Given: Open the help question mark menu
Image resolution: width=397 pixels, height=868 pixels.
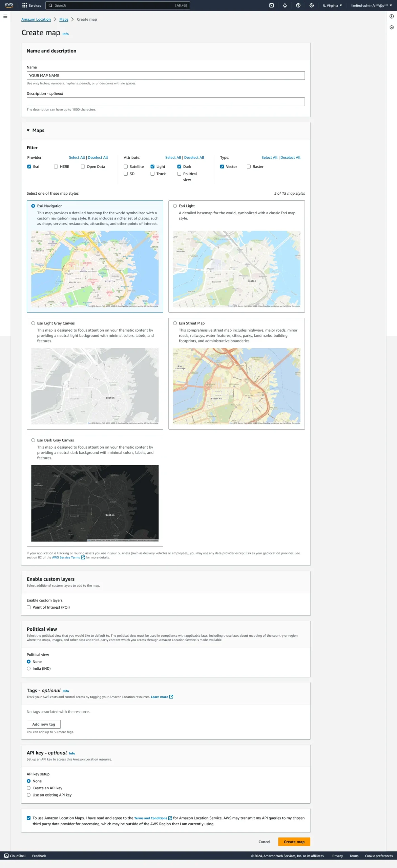Looking at the screenshot, I should point(298,5).
